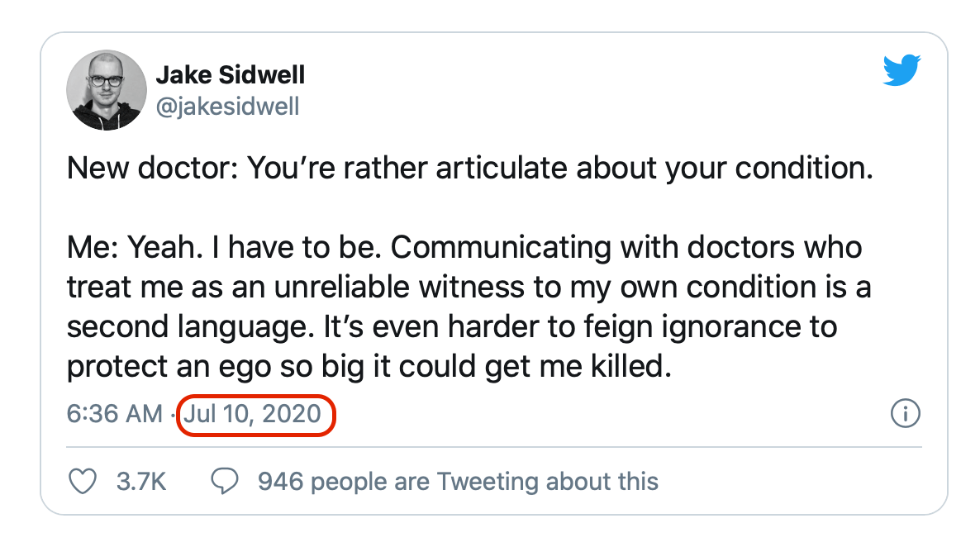Click the Twitter bird logo
Viewport: 980px width, 547px height.
coord(900,72)
